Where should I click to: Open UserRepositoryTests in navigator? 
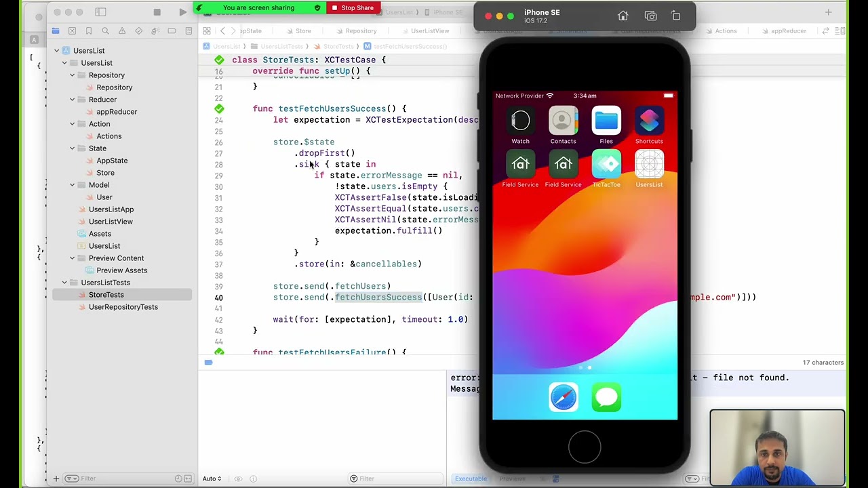[123, 307]
